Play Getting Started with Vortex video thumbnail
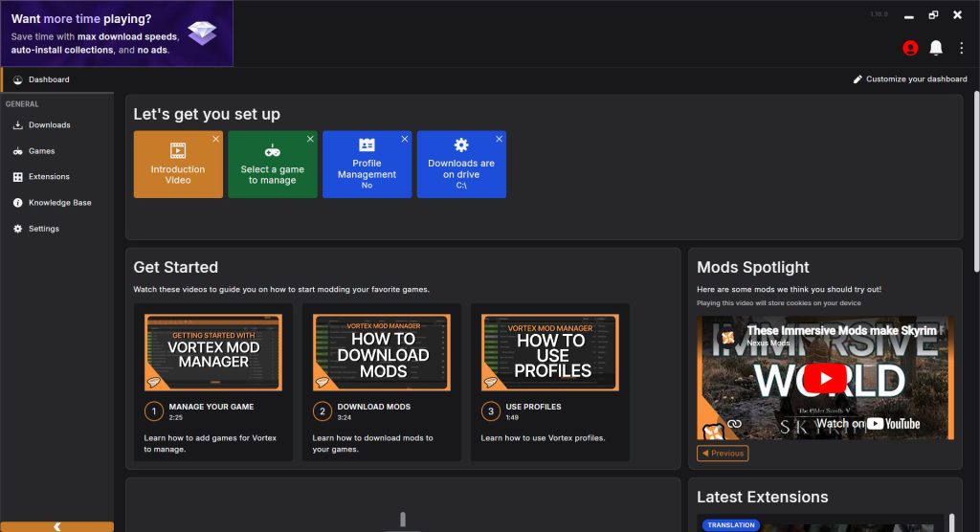This screenshot has width=980, height=532. (x=213, y=352)
